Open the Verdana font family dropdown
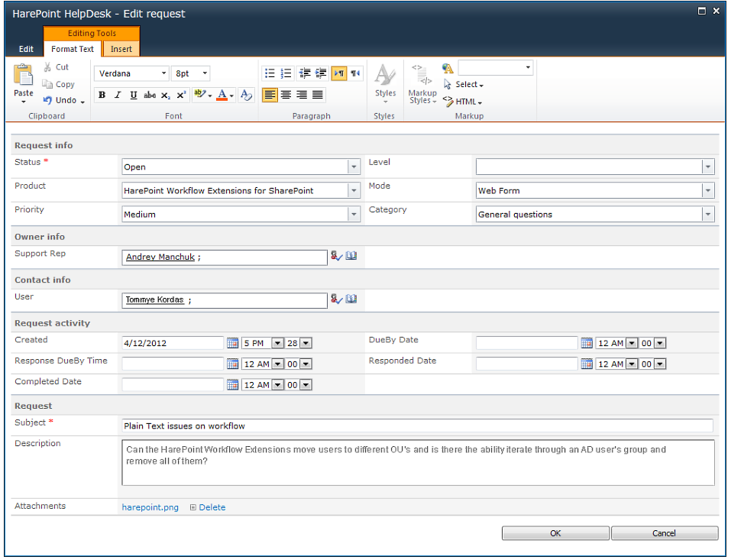 (x=163, y=73)
